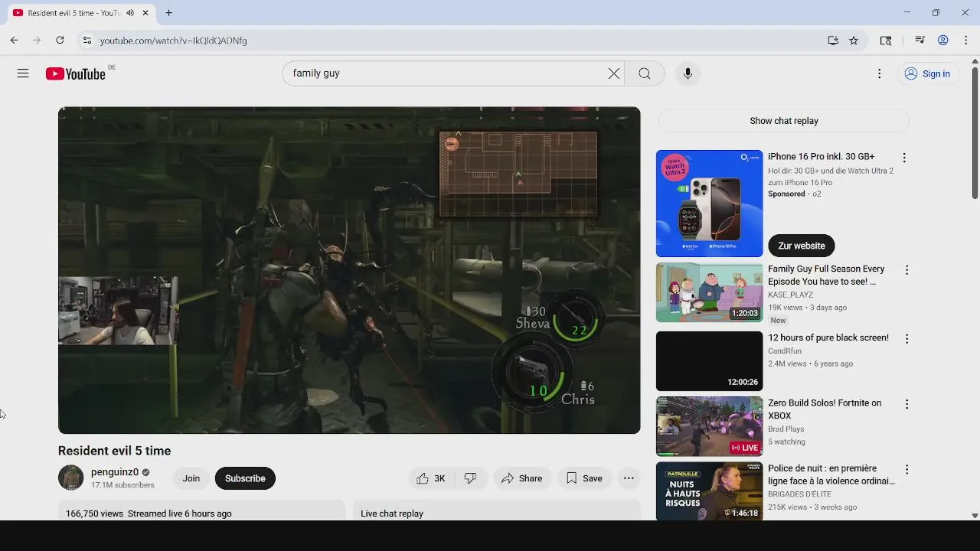
Task: Bookmark this page with star icon
Action: point(854,41)
